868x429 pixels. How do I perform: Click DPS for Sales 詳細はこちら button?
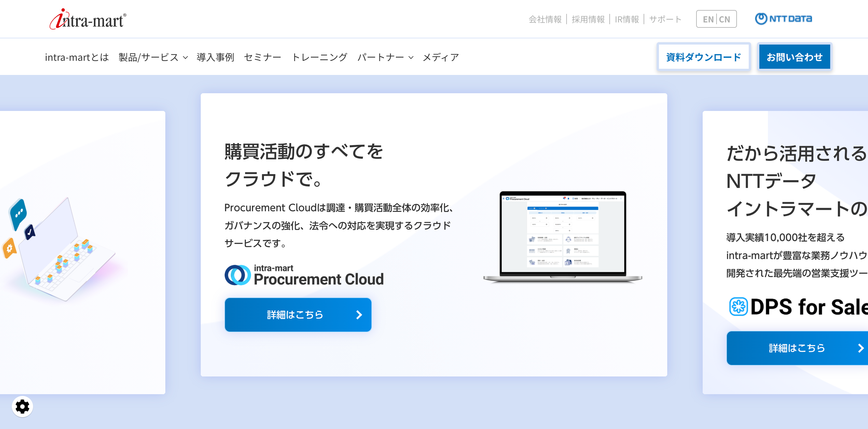pos(797,348)
